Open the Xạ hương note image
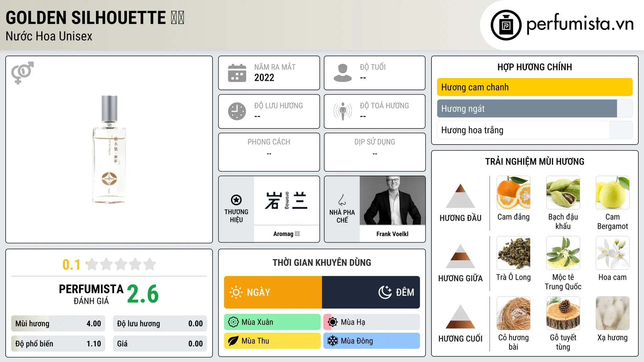Viewport: 644px width, 362px height. click(x=613, y=313)
